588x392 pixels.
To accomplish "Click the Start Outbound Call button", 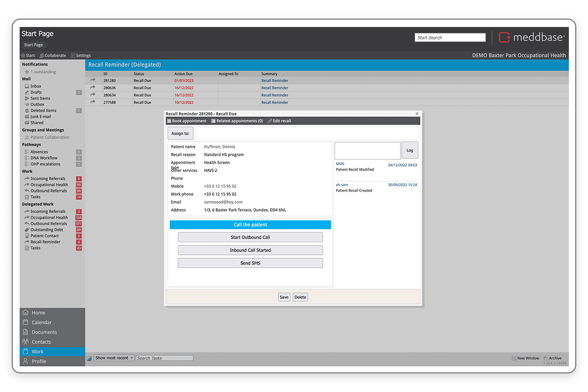I will tap(250, 237).
